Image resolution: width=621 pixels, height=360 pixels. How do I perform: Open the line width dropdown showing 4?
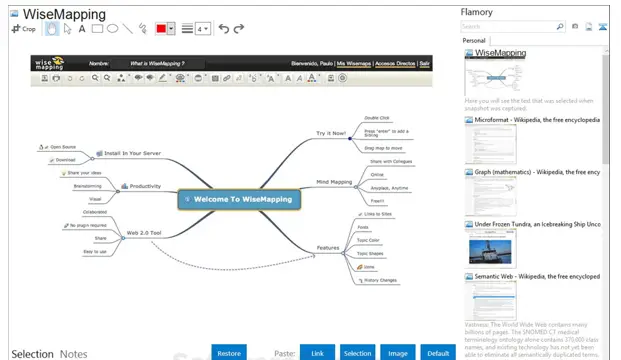203,29
